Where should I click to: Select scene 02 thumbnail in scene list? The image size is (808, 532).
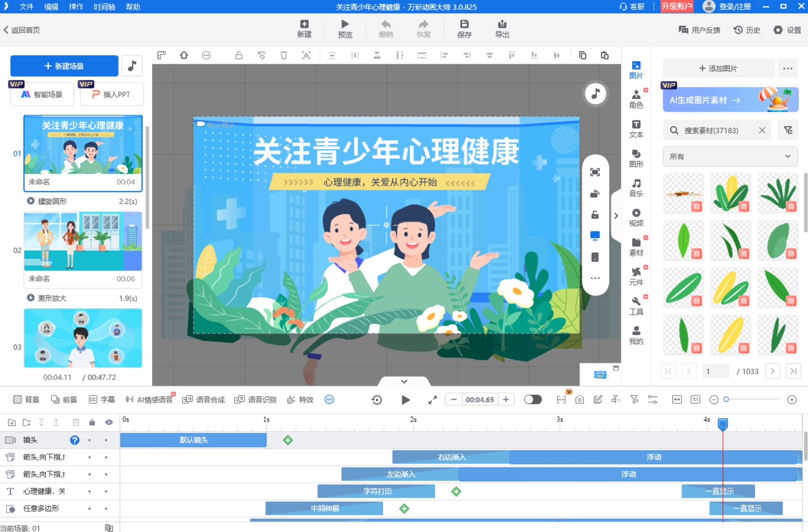(83, 241)
